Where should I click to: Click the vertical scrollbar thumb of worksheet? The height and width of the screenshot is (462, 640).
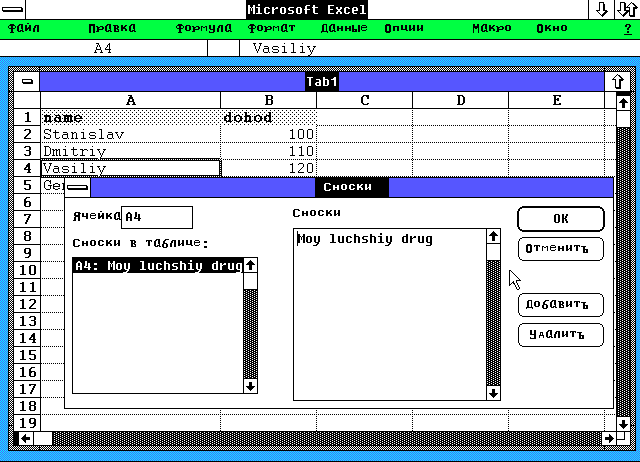[x=623, y=119]
